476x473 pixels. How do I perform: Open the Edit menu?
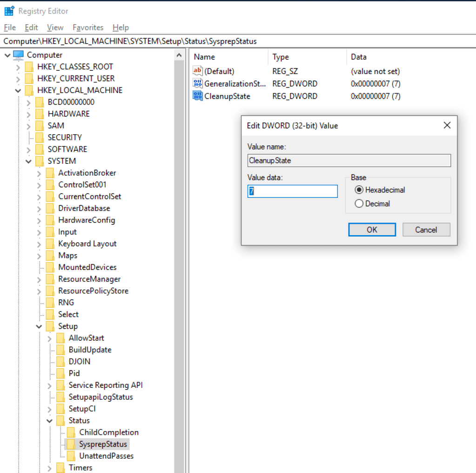click(x=31, y=27)
